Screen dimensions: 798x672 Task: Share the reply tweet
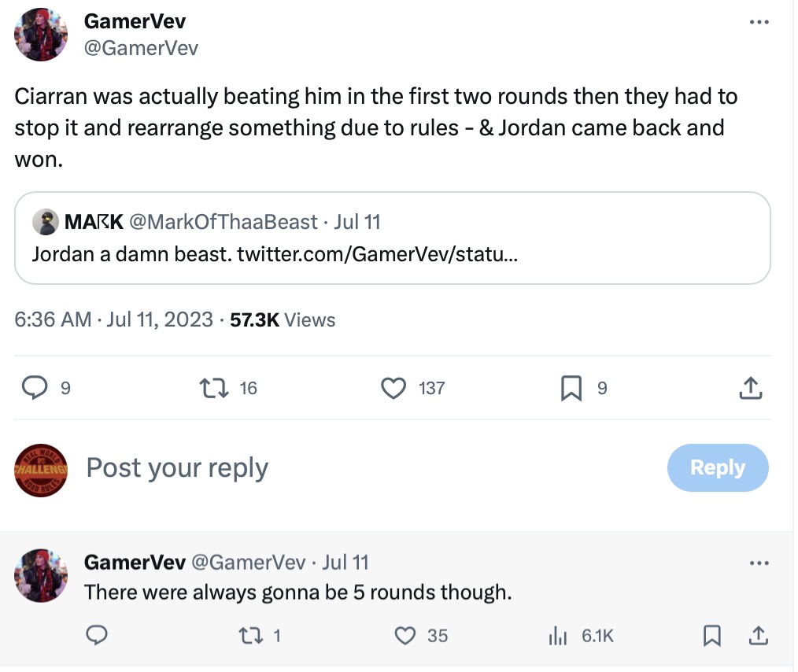click(757, 635)
